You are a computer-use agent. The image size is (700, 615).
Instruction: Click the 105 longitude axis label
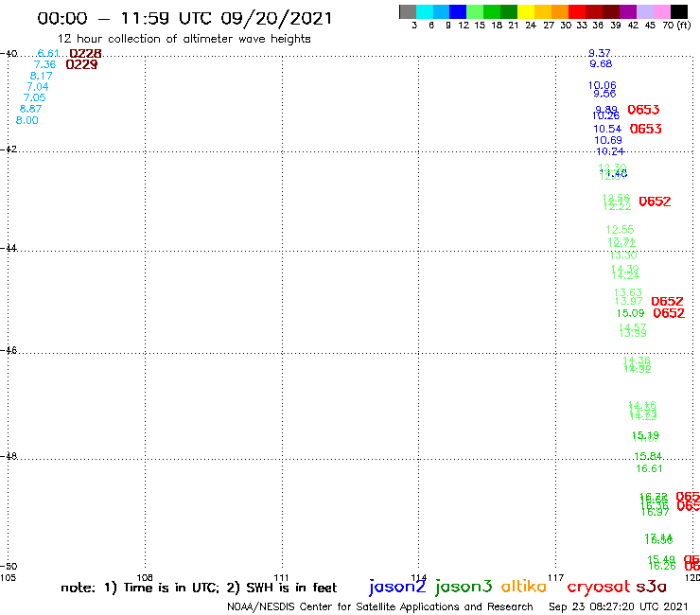[8, 578]
